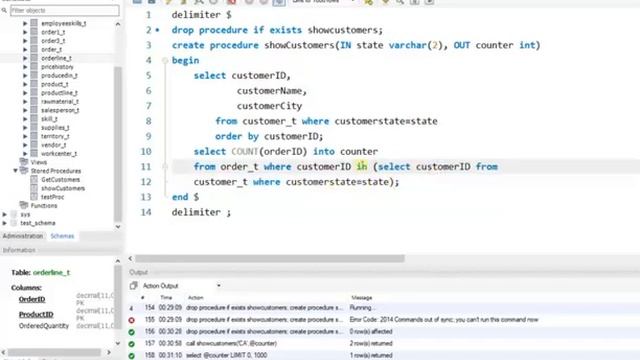
Task: Click the red error icon on output row 155
Action: [131, 320]
